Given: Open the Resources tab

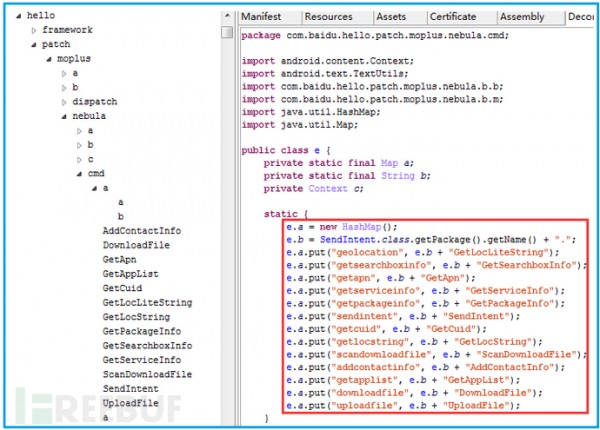Looking at the screenshot, I should pos(329,17).
